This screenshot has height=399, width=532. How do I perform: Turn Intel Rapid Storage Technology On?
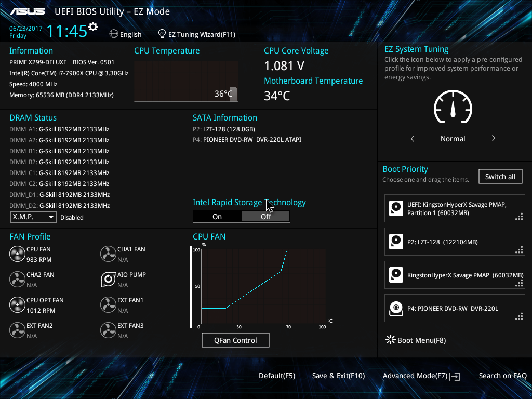(x=217, y=217)
